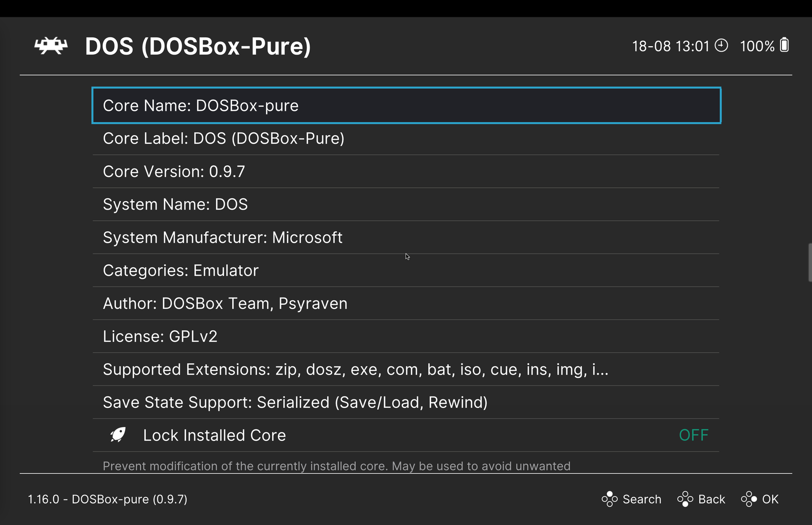Viewport: 812px width, 525px height.
Task: Click the gamepad icon beside Back
Action: tap(686, 499)
